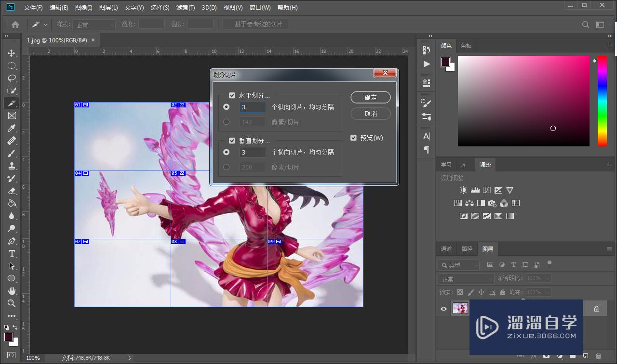Viewport: 617px width, 364px height.
Task: Select the Lasso tool
Action: coord(12,78)
